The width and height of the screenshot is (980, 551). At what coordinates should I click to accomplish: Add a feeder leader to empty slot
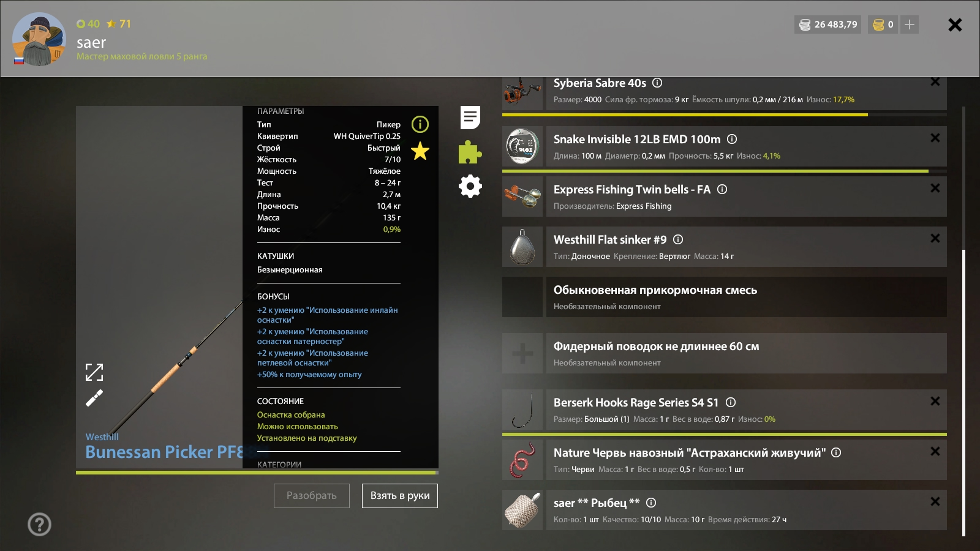[522, 353]
